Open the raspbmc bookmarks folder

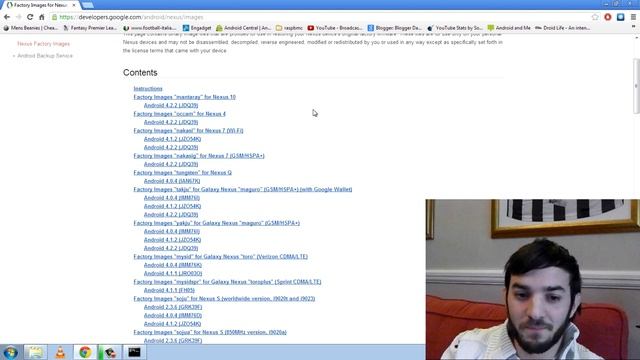[289, 28]
